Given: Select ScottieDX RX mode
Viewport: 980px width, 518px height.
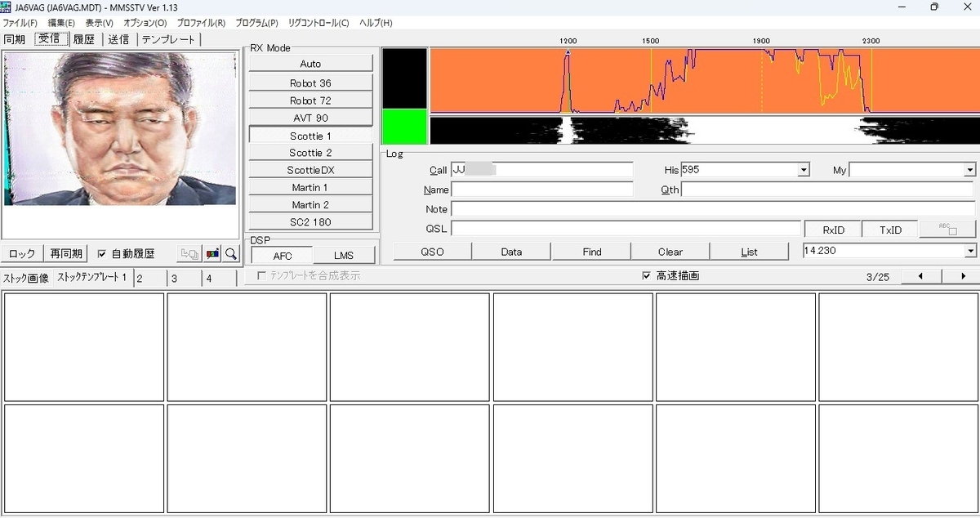Looking at the screenshot, I should [310, 170].
